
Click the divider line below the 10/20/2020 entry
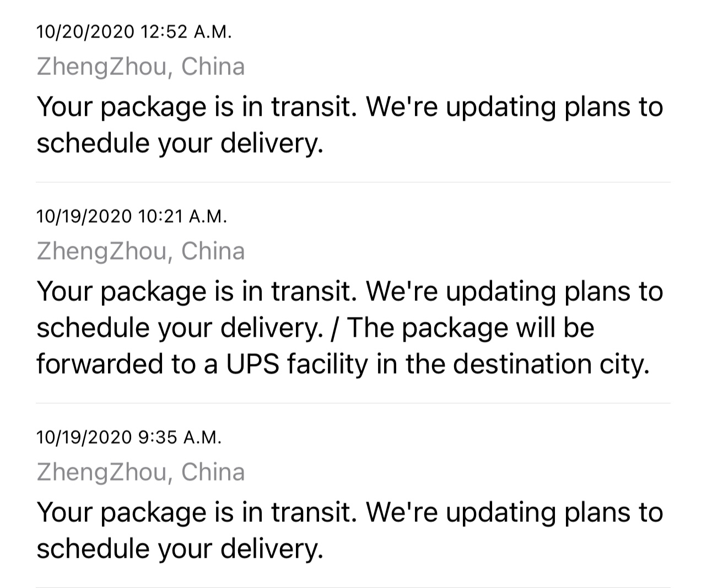353,182
